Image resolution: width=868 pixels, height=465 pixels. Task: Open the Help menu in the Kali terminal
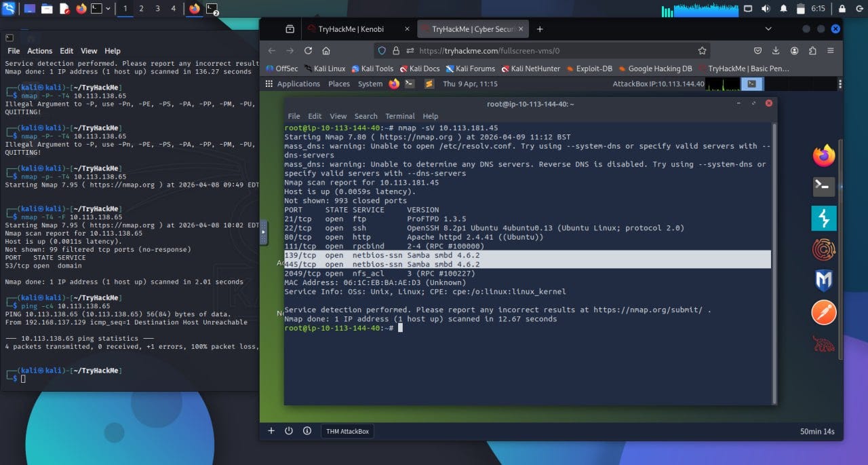tap(113, 51)
